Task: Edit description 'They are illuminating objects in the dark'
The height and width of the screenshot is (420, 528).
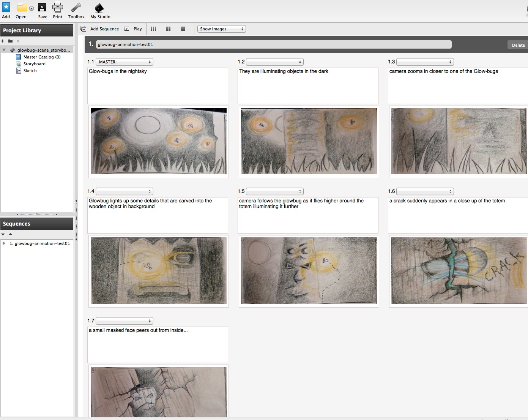Action: tap(308, 86)
